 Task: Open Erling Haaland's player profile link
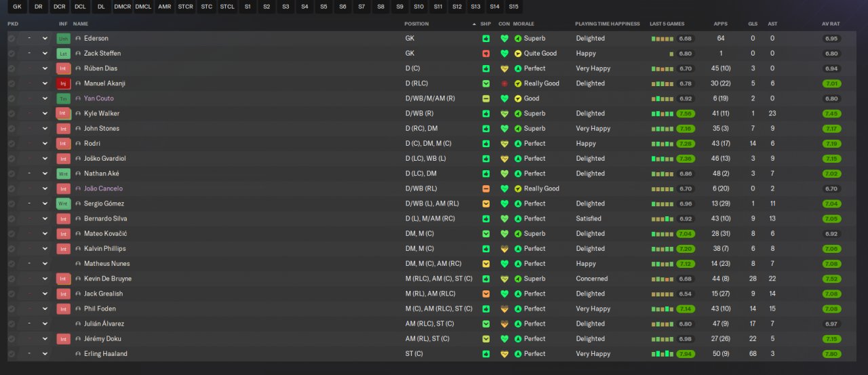[105, 354]
